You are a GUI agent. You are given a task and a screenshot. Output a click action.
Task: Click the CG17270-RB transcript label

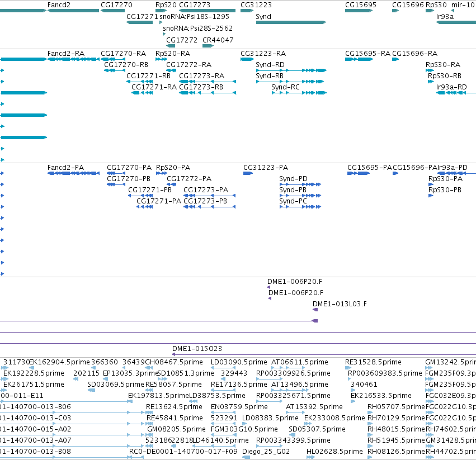pyautogui.click(x=126, y=65)
